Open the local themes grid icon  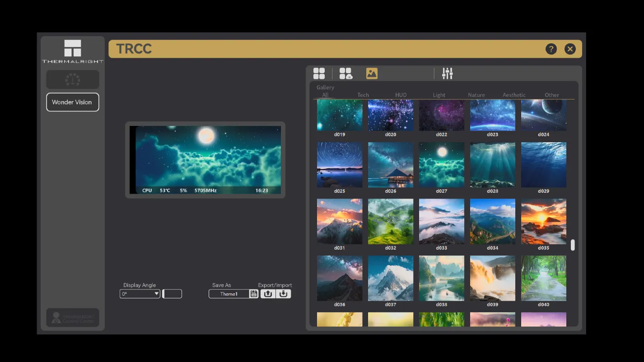tap(319, 74)
